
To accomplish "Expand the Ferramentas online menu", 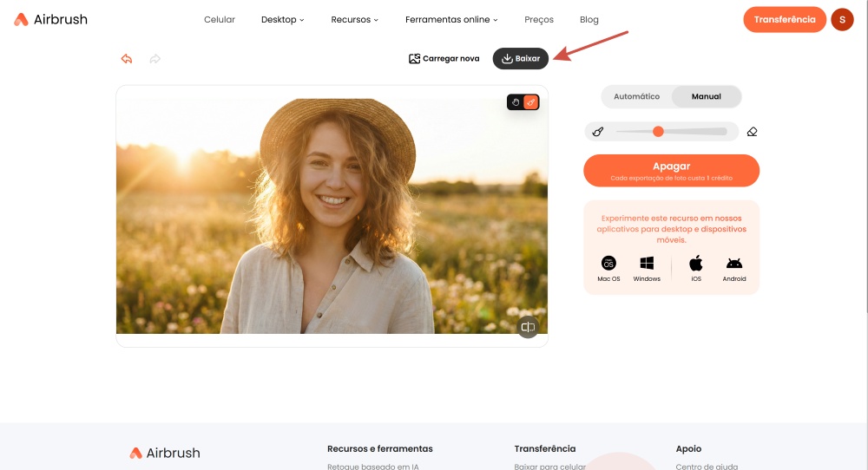I will 451,19.
